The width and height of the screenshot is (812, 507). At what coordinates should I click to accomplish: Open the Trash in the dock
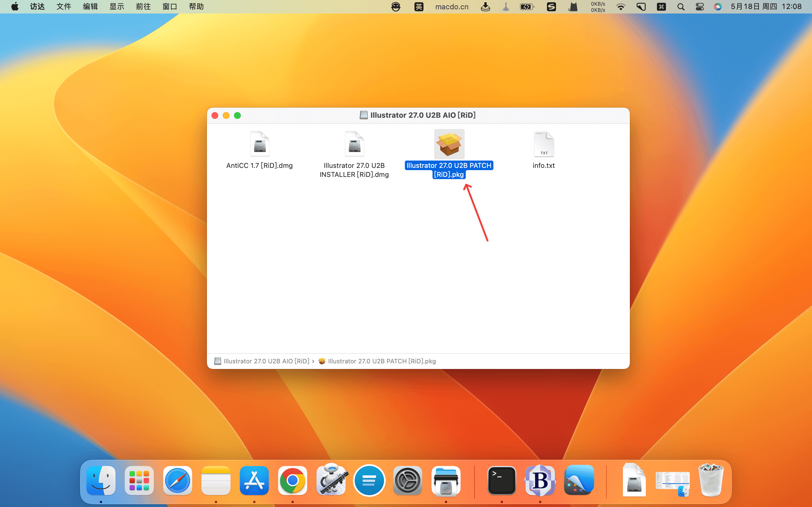[x=711, y=481]
